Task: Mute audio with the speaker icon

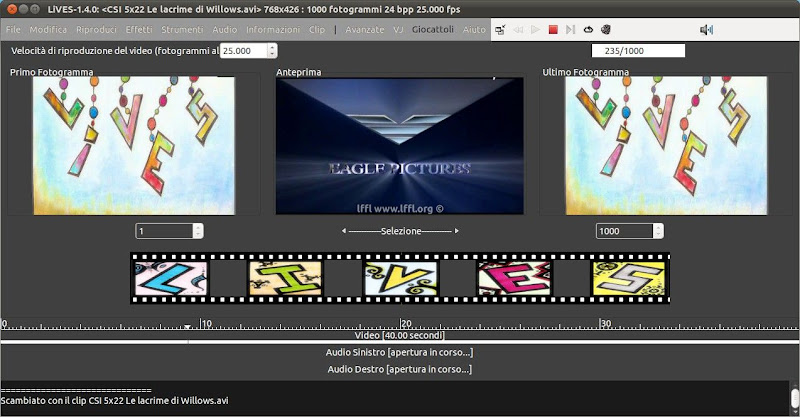Action: coord(706,30)
